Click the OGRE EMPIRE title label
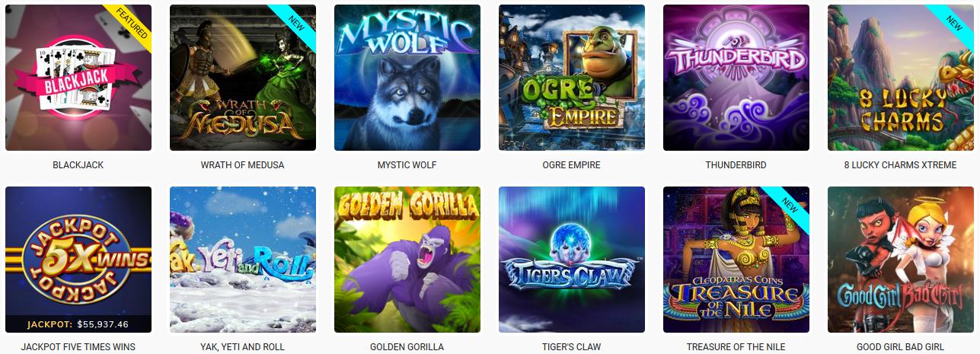980x354 pixels. click(x=572, y=165)
